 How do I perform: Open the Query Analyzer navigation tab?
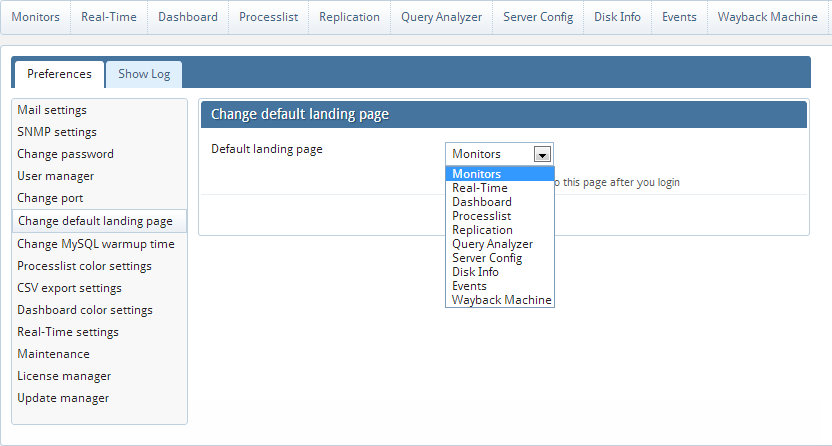[441, 17]
